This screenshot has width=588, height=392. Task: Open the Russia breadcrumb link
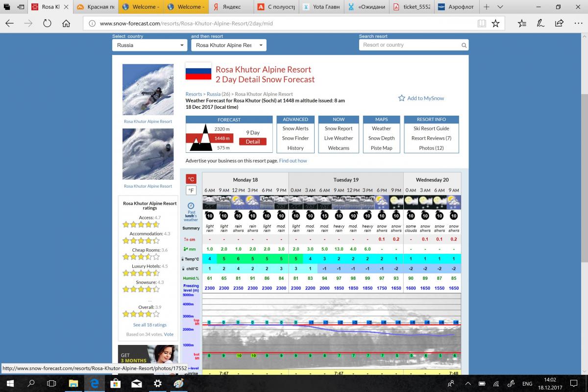click(213, 94)
